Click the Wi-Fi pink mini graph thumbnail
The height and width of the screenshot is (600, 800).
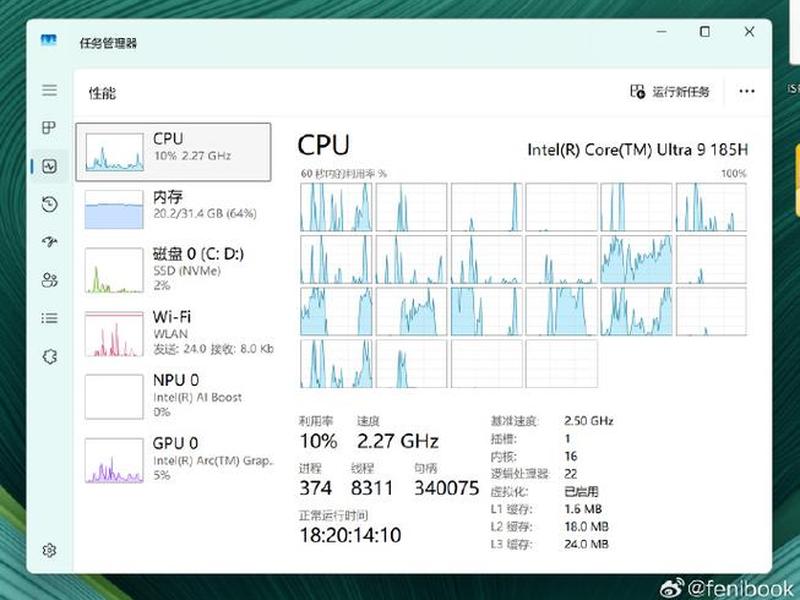[114, 334]
